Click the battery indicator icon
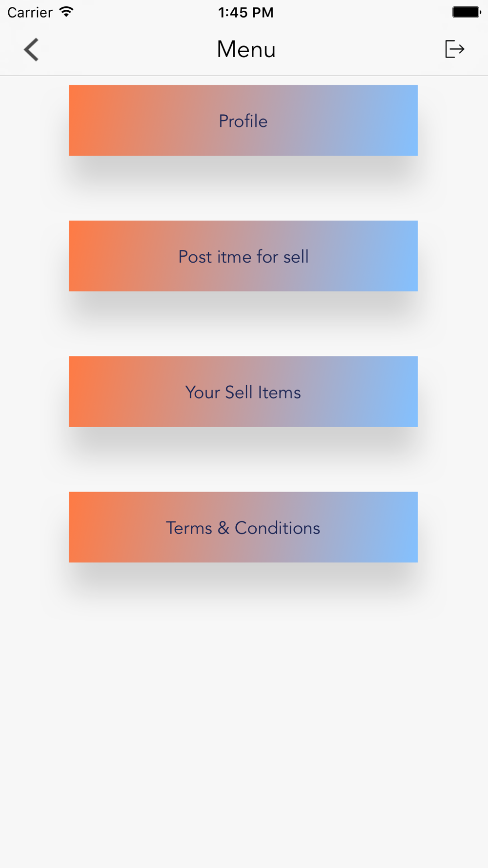Viewport: 488px width, 868px height. point(466,12)
